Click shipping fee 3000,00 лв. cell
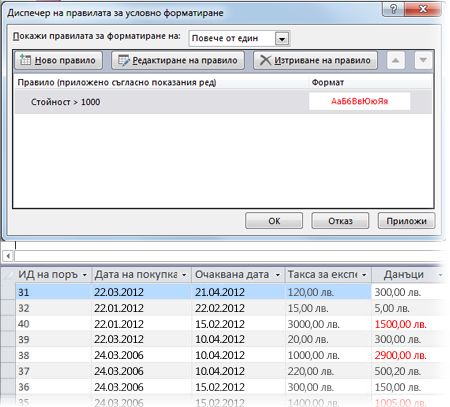Screen dimensions: 450x407 (328, 324)
